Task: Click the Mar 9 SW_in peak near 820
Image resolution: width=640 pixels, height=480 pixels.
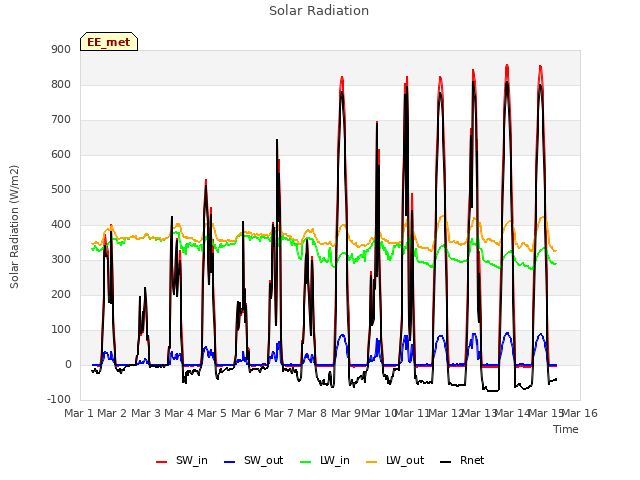Action: pos(342,78)
